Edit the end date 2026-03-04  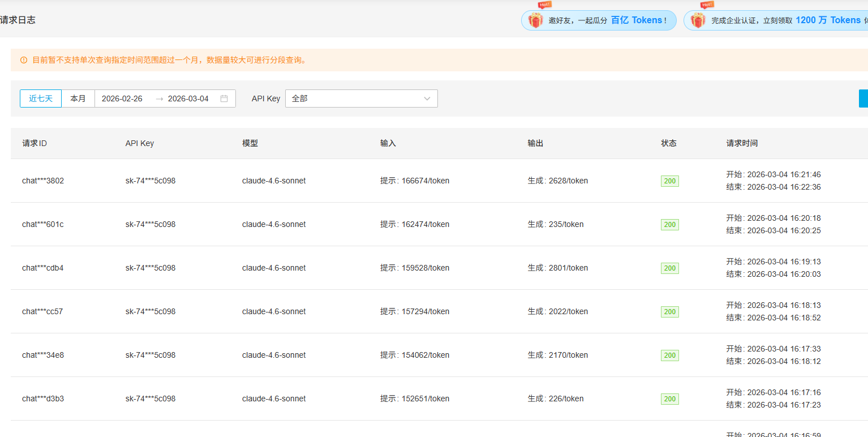pyautogui.click(x=188, y=98)
